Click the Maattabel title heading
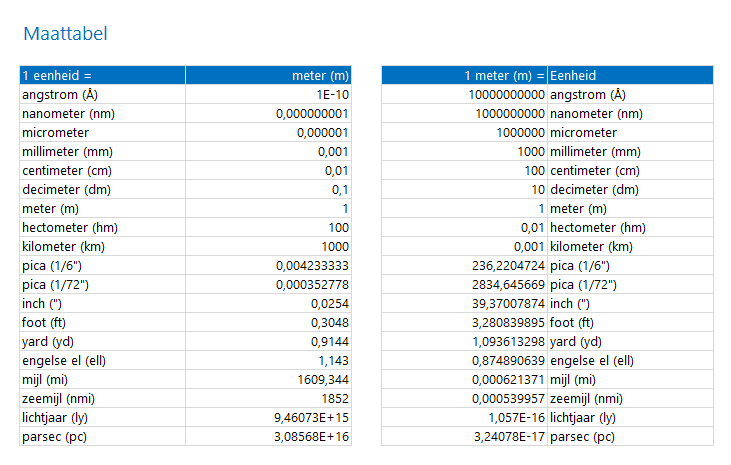The width and height of the screenshot is (731, 465). (65, 34)
